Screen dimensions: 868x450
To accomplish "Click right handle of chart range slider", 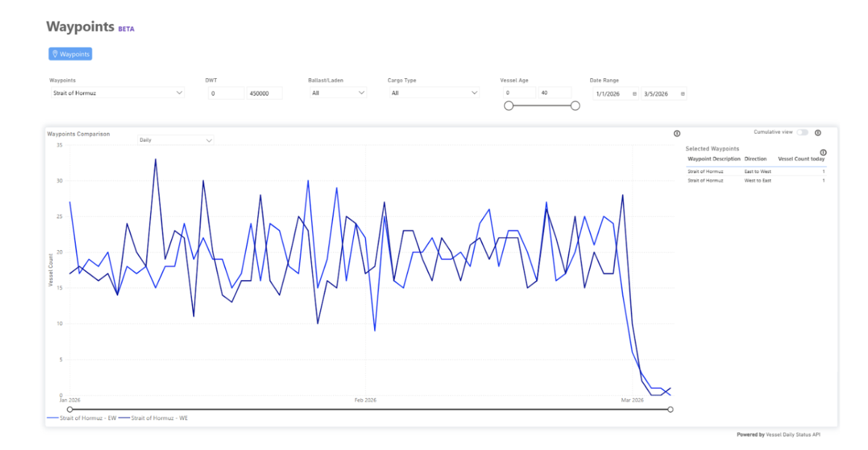I will [x=671, y=409].
